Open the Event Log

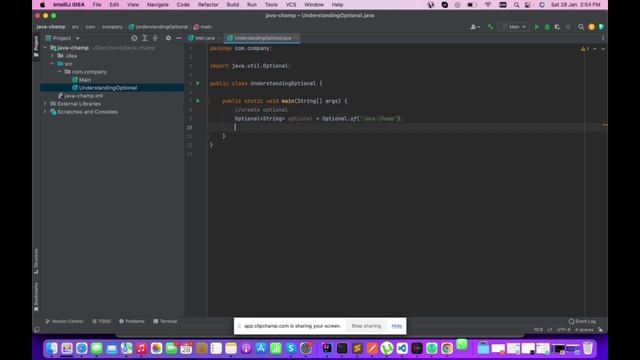point(582,321)
